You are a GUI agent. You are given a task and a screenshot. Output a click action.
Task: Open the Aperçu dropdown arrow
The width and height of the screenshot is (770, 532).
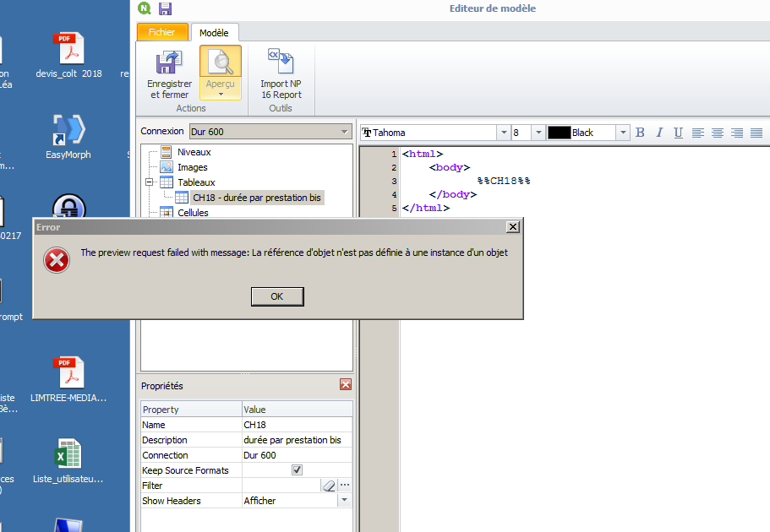(221, 95)
